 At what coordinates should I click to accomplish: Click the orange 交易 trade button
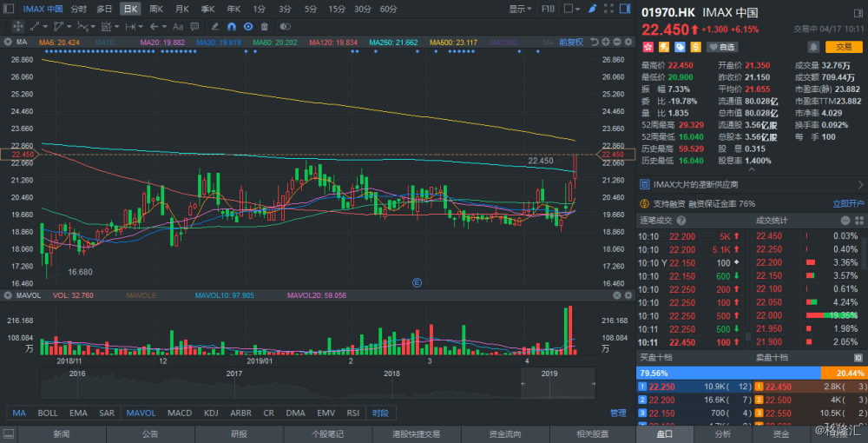point(844,47)
